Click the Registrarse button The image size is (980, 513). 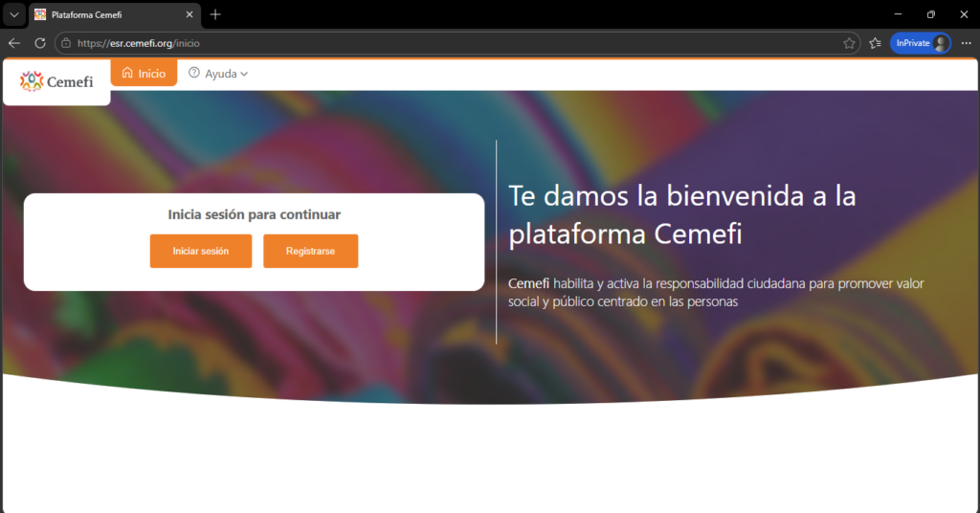tap(310, 251)
